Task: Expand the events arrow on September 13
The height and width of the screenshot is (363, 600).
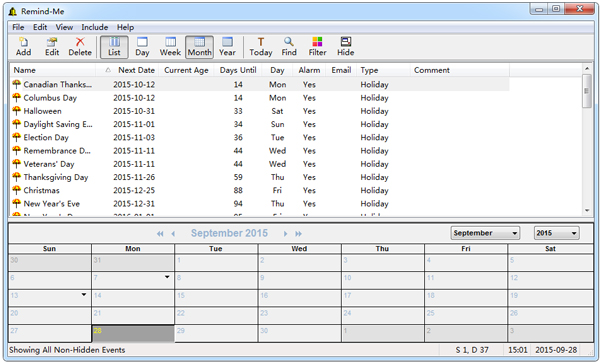Action: (x=83, y=294)
